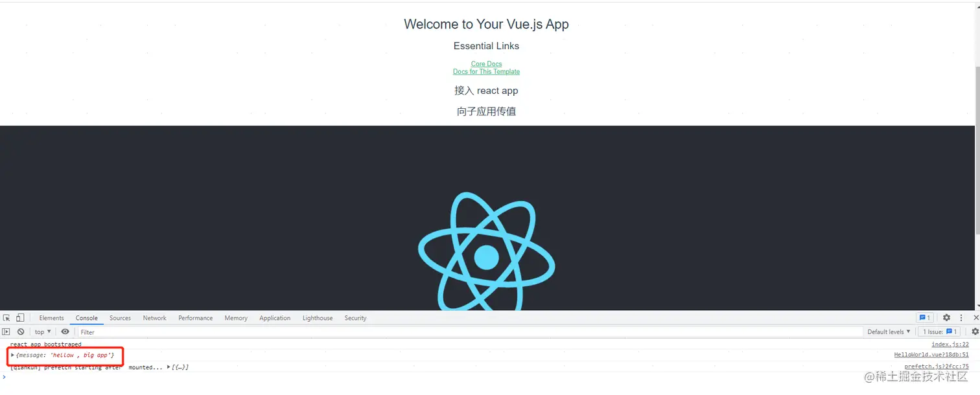Viewport: 980px width, 395px height.
Task: Activate the inspect element picker icon
Action: 6,318
